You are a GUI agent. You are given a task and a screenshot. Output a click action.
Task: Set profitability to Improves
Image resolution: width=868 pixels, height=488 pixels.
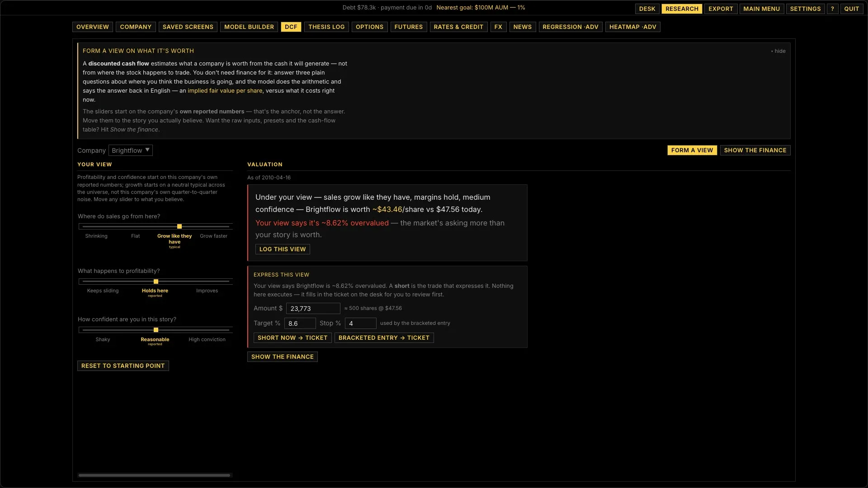[x=207, y=291]
